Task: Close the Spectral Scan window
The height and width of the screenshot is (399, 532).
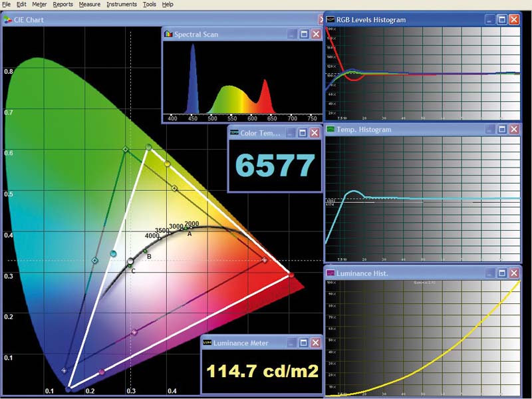Action: [317, 34]
